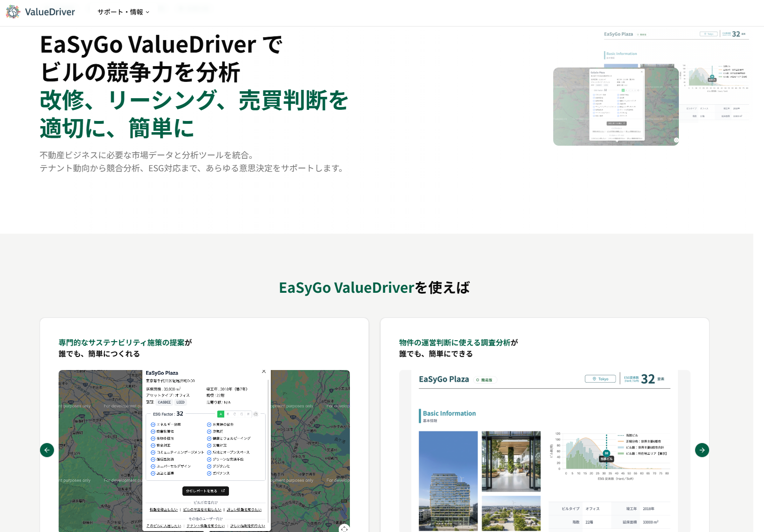Select ESG grade B in the map card popup
The height and width of the screenshot is (532, 764).
pyautogui.click(x=228, y=414)
